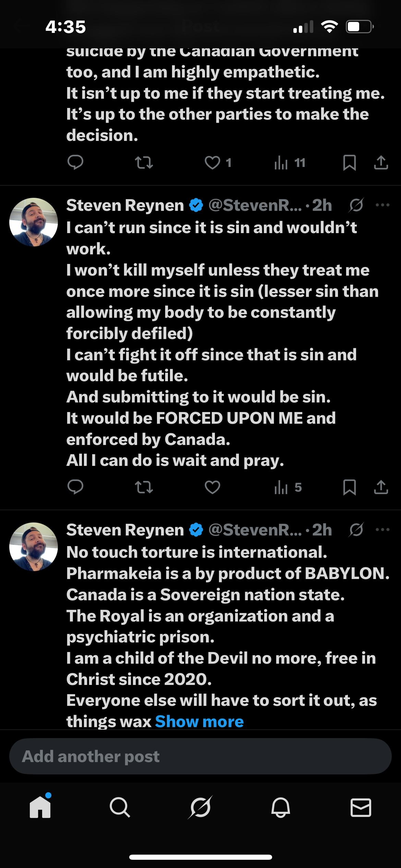The width and height of the screenshot is (401, 868).
Task: Repost the top post ending 'decision'
Action: tap(144, 162)
